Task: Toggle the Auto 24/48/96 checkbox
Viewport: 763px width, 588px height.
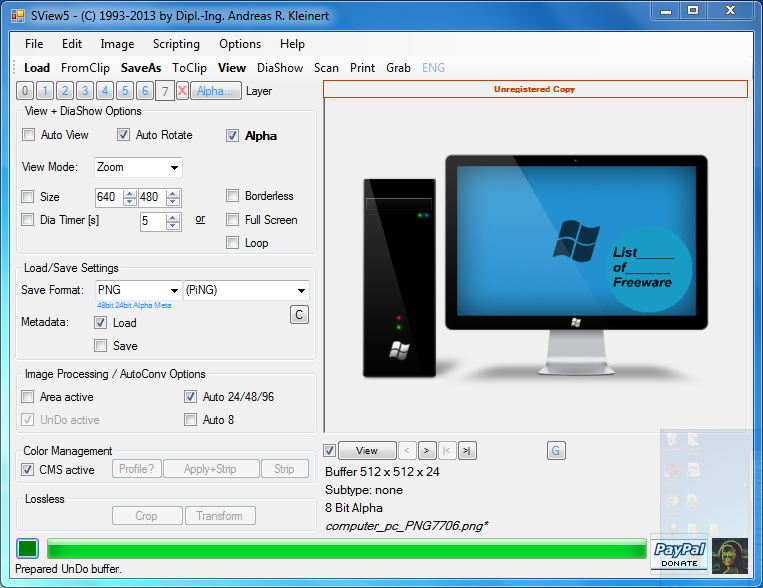Action: point(191,397)
